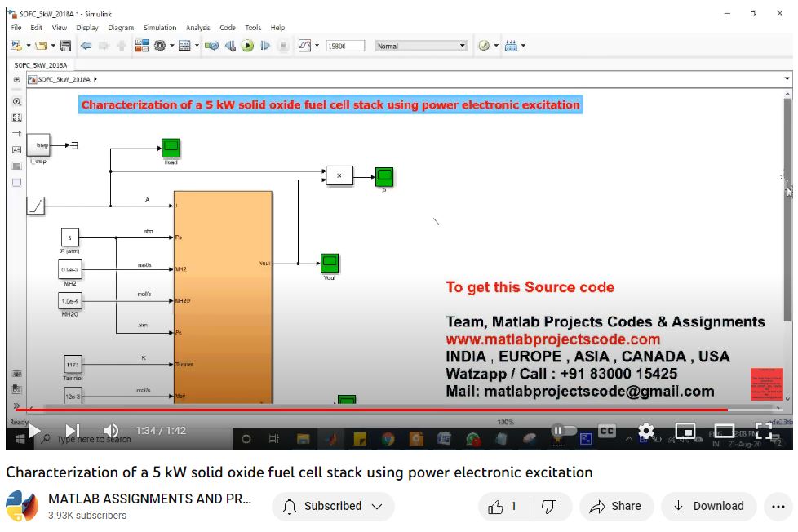Open YouTube player settings gear
Screen dimensions: 798x532
[x=646, y=431]
